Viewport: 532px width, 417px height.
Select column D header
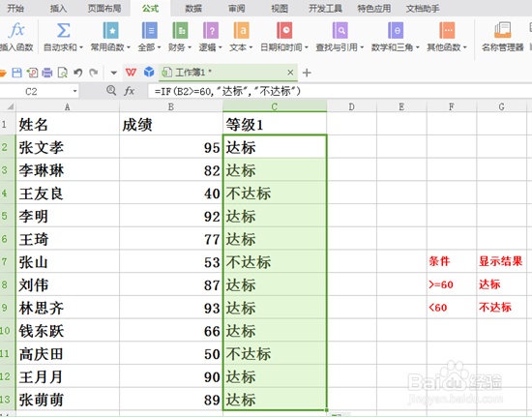pos(351,106)
